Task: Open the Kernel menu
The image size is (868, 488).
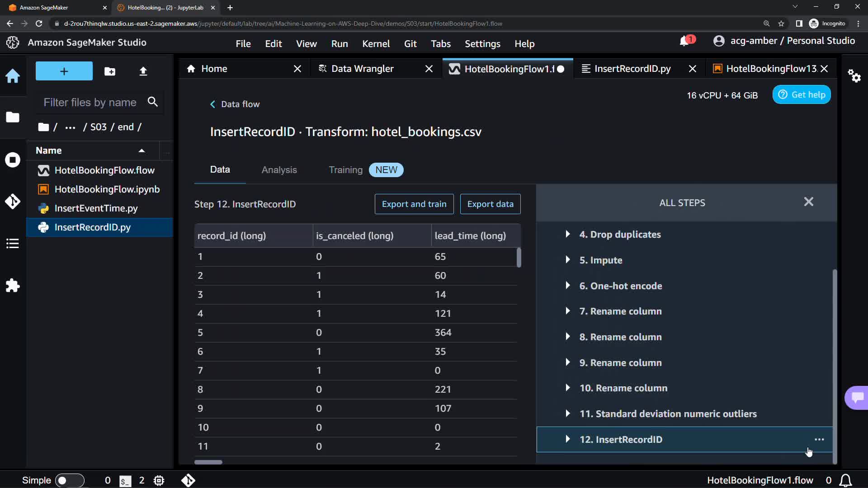Action: click(x=375, y=44)
